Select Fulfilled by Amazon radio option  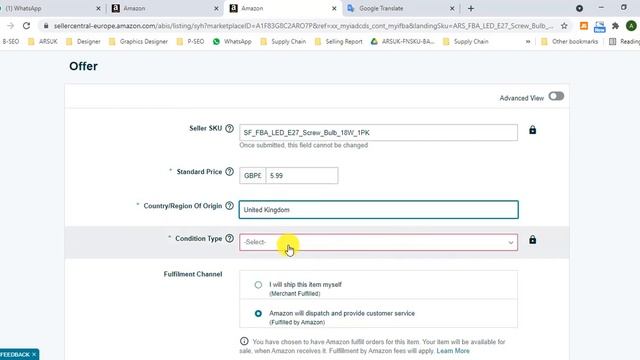258,313
